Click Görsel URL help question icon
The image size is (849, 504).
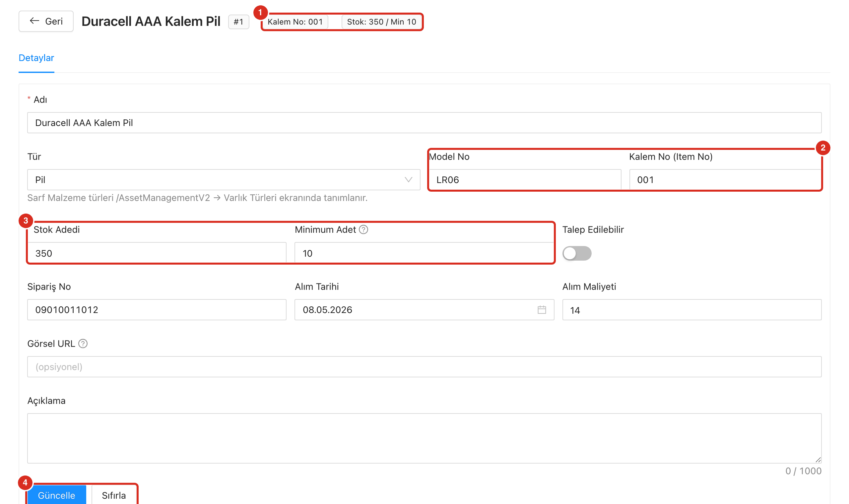pyautogui.click(x=83, y=344)
